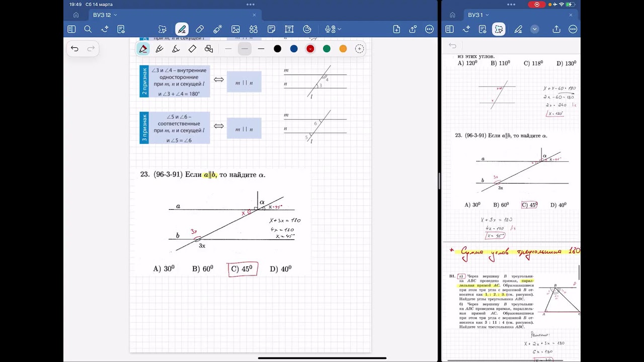Select the Pen tool in ВУЗ 1 window
This screenshot has width=644, height=362.
click(518, 29)
